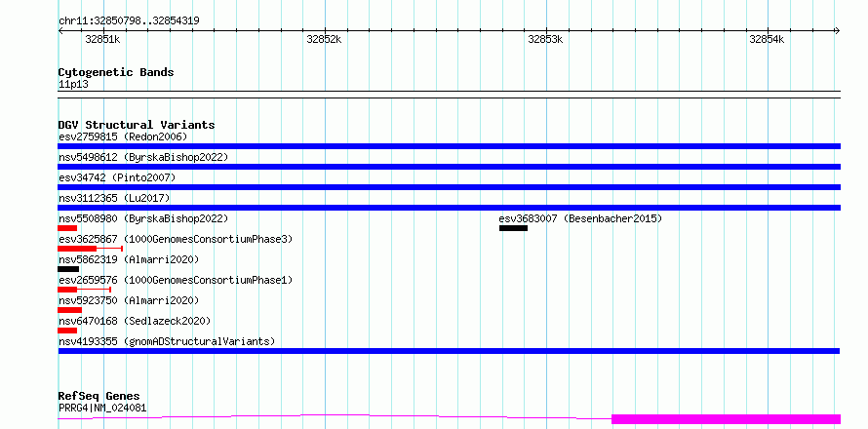868x429 pixels.
Task: Open the esv34742 (Pinto2007) label
Action: tap(117, 177)
